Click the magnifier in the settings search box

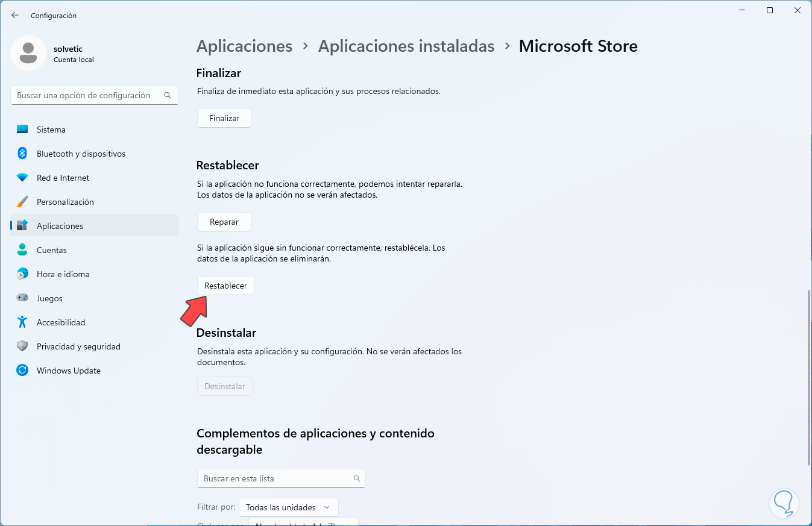pos(168,95)
